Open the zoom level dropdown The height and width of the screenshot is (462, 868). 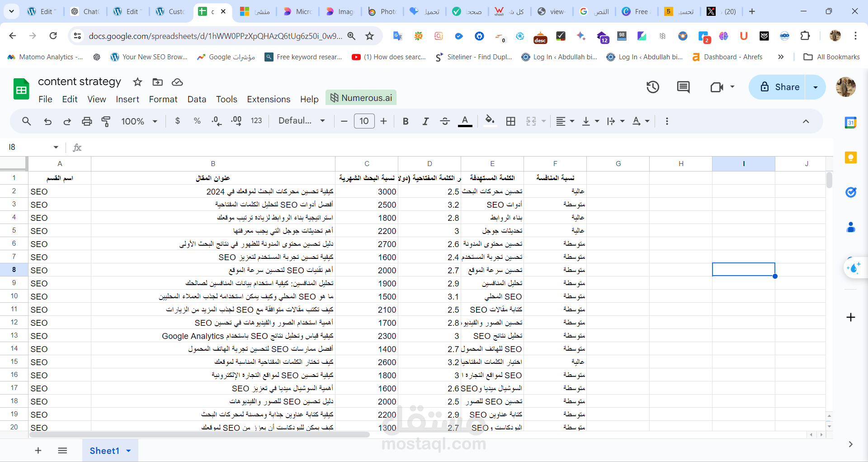139,121
